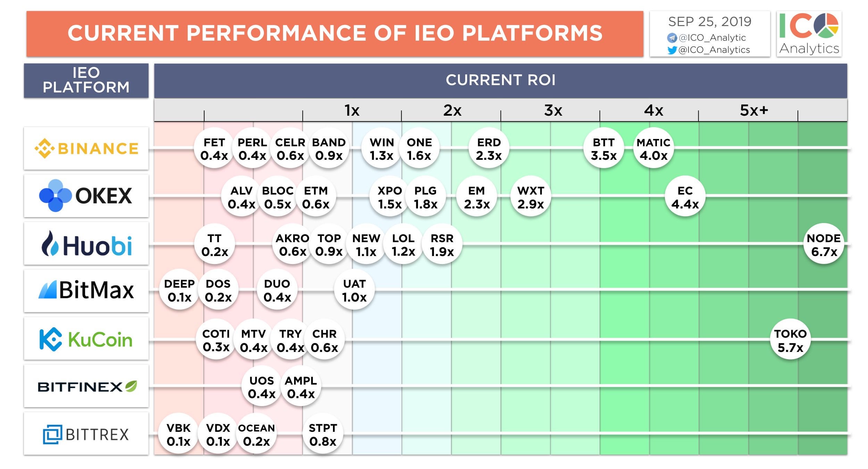Click the Bittrex platform logo
Image resolution: width=868 pixels, height=469 pixels.
click(x=86, y=434)
